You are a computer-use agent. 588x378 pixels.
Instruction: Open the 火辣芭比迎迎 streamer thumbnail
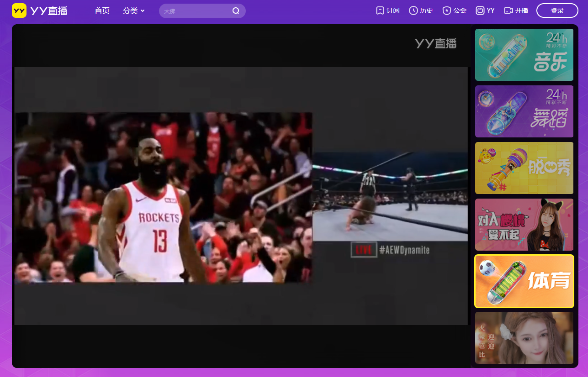(x=524, y=338)
